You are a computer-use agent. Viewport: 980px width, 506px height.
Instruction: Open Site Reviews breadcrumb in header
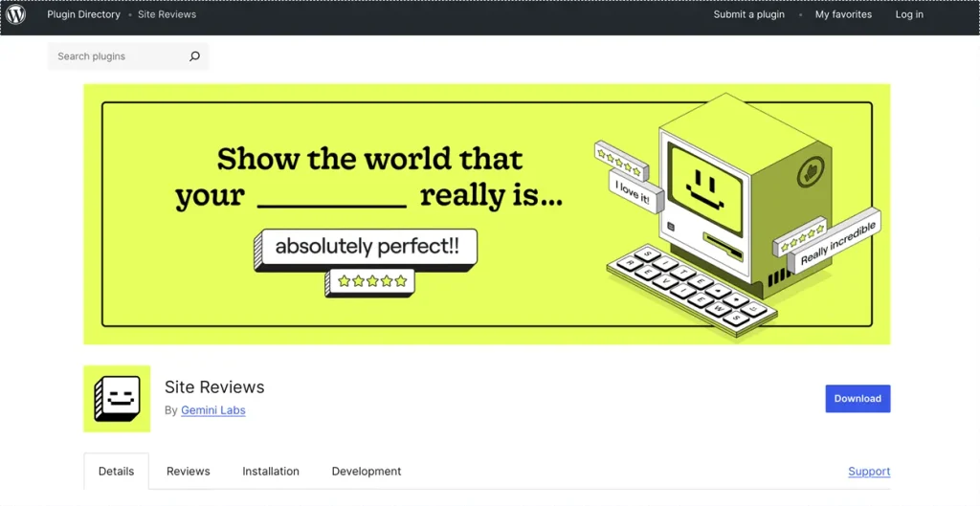(x=167, y=14)
